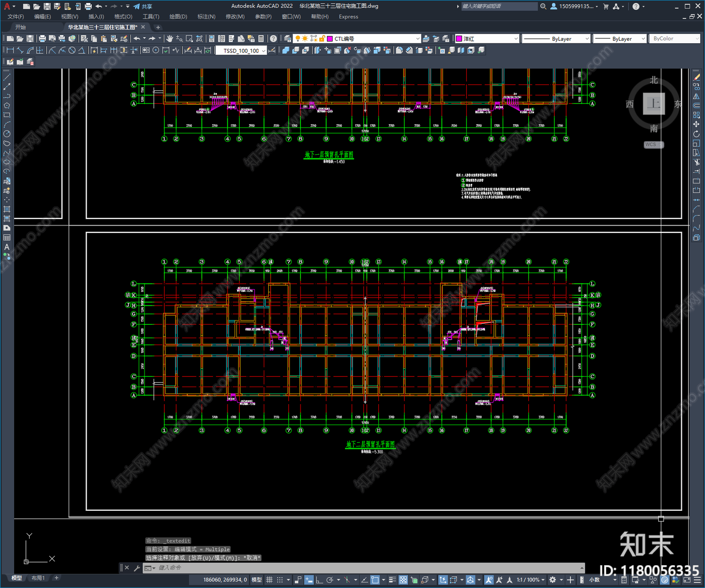Screen dimensions: 705x588
Task: Select the Move tool in modify toolbar
Action: (x=696, y=124)
